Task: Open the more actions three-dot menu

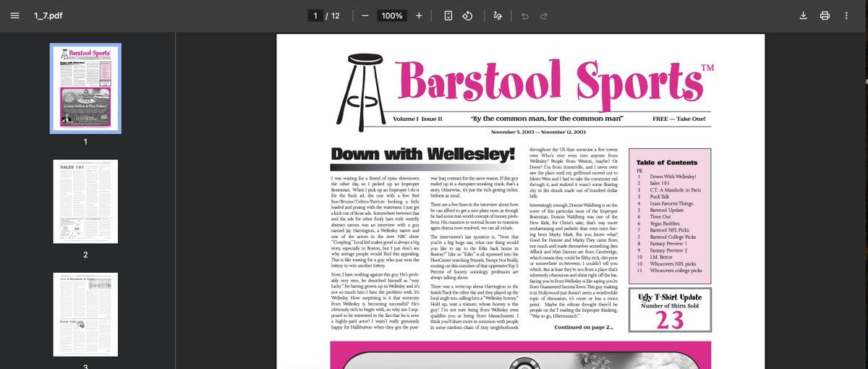Action: pos(846,16)
